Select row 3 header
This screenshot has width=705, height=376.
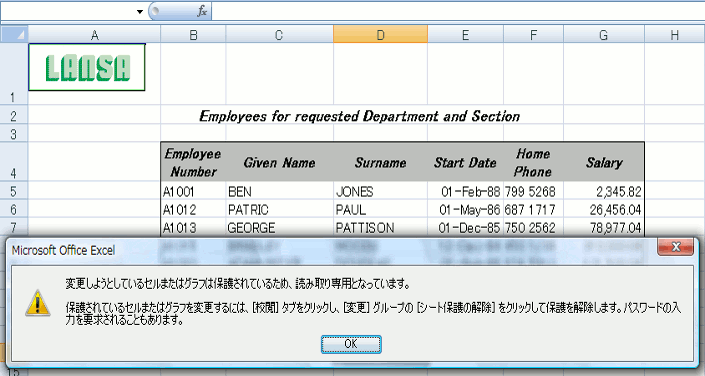tap(14, 134)
